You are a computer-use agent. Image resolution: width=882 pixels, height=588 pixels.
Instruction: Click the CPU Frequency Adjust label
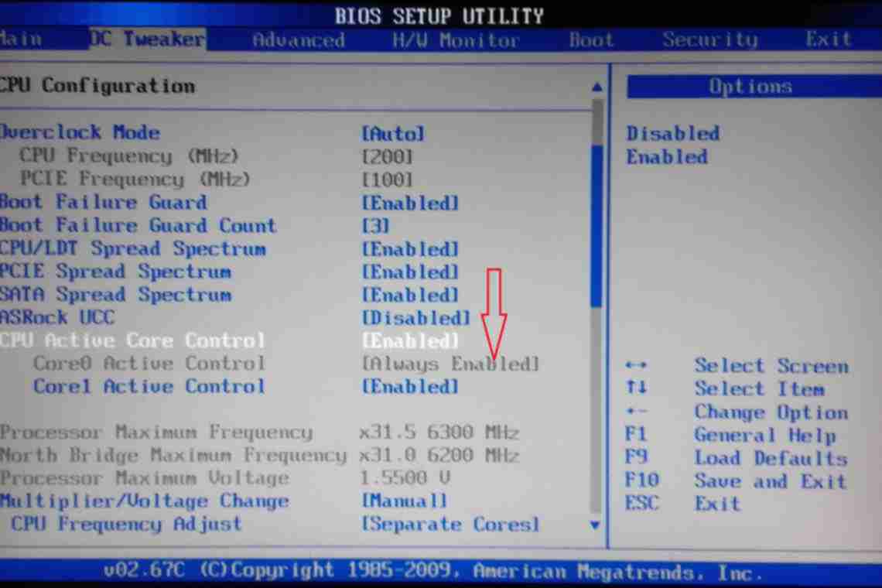click(127, 524)
